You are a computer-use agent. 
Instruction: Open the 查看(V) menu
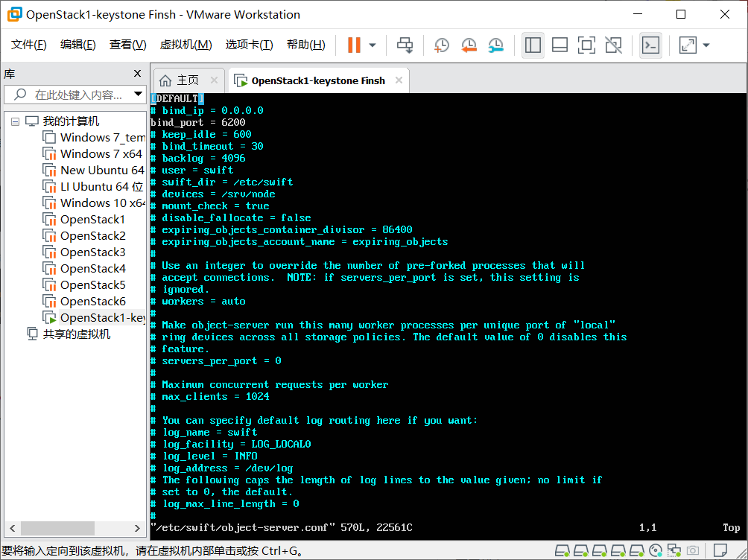click(x=127, y=45)
